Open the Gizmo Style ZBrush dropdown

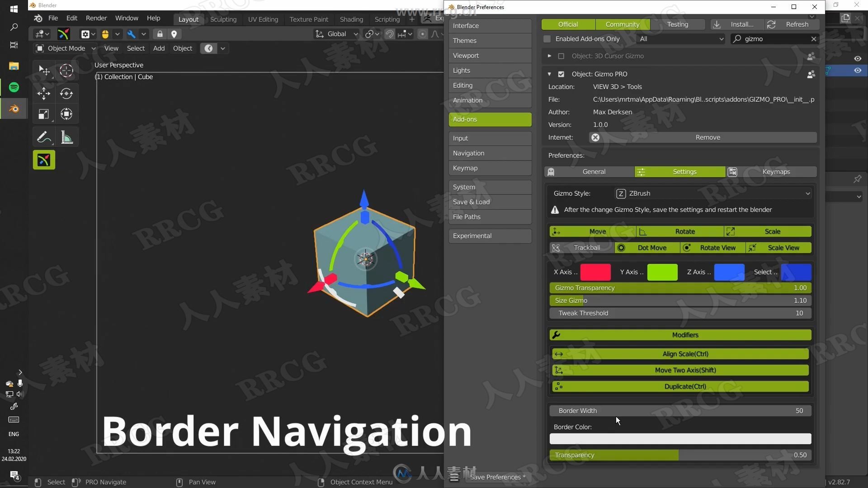pyautogui.click(x=712, y=193)
